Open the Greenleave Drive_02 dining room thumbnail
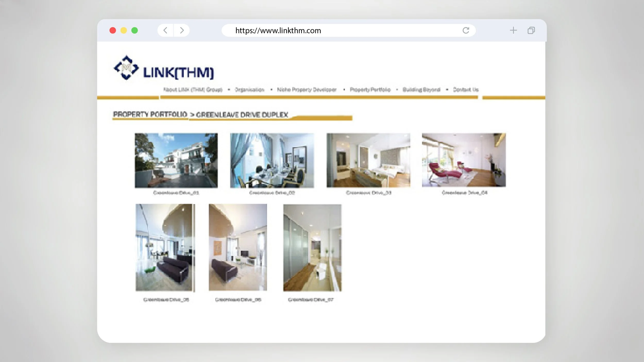This screenshot has height=362, width=644. tap(272, 161)
